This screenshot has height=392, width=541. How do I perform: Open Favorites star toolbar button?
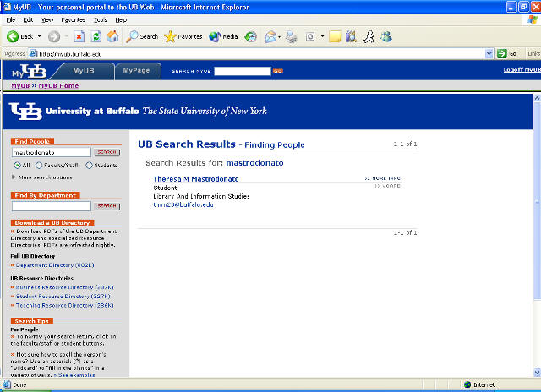point(183,36)
